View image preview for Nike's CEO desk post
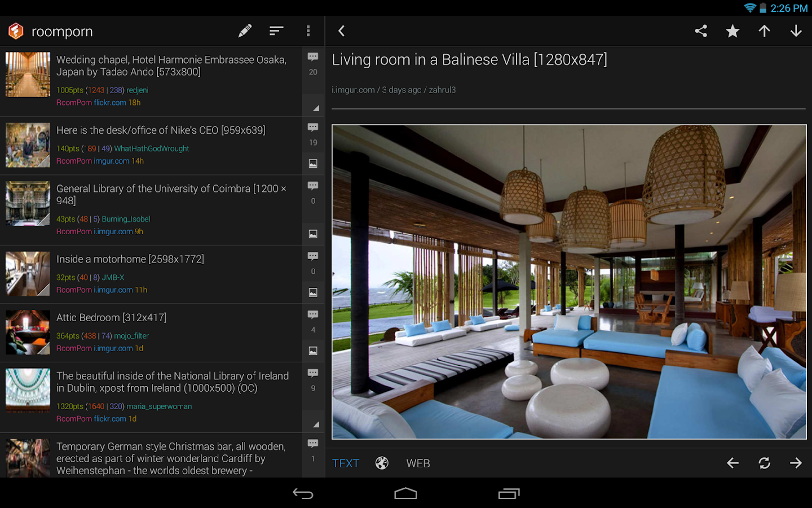 point(313,164)
